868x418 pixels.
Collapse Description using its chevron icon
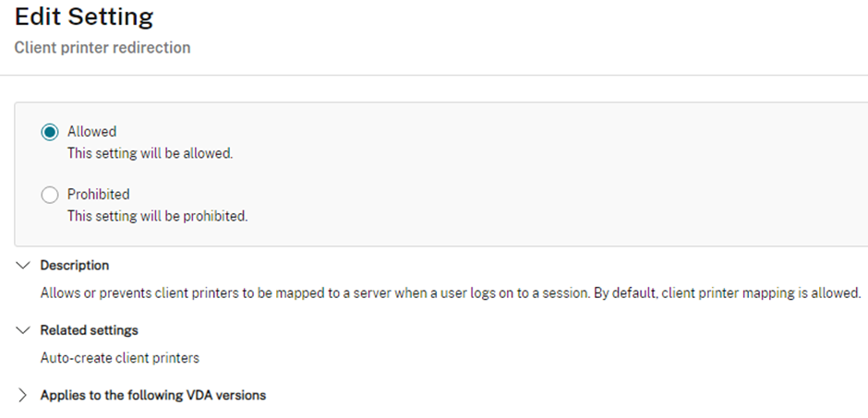tap(23, 266)
